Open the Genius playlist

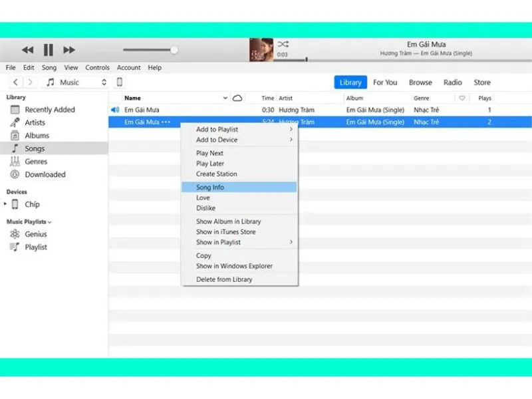[55, 234]
